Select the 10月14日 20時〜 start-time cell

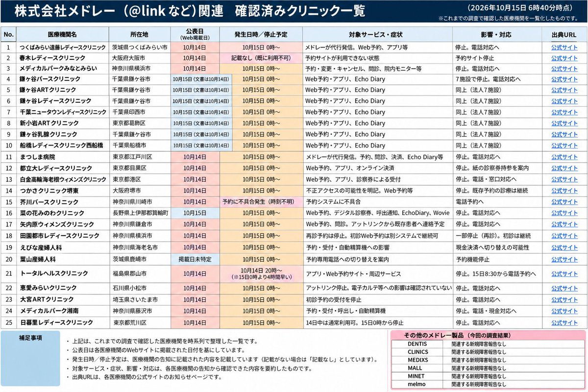point(261,273)
